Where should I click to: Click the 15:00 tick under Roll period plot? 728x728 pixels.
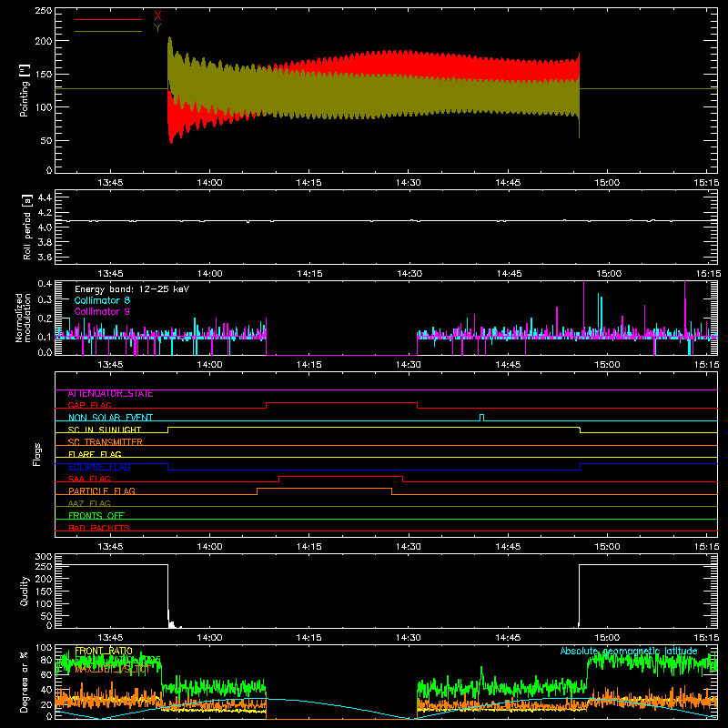(609, 274)
